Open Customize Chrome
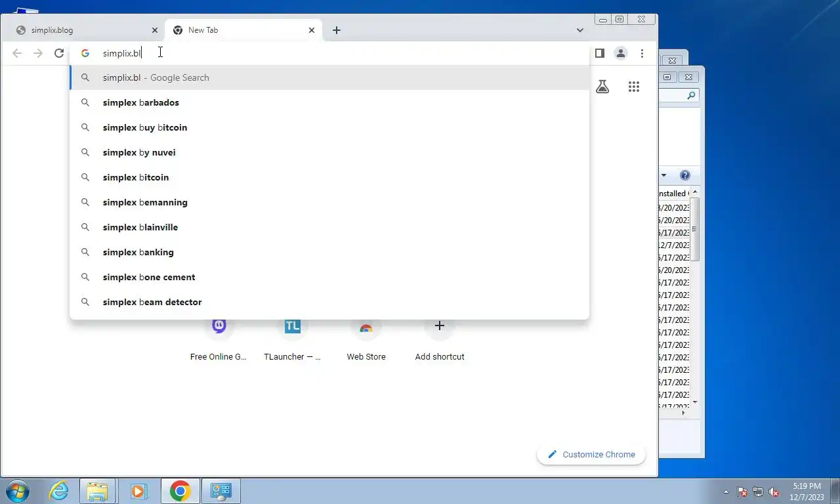Viewport: 840px width, 504px height. click(x=591, y=454)
